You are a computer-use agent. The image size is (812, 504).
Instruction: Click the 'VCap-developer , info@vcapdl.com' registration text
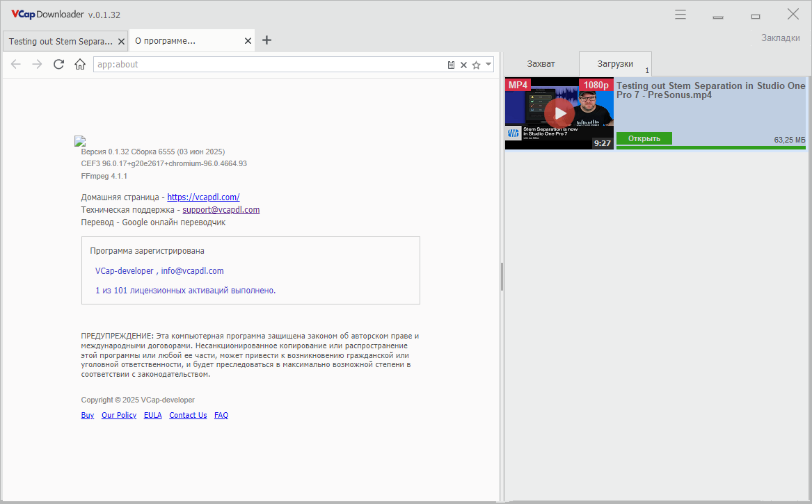pyautogui.click(x=159, y=270)
